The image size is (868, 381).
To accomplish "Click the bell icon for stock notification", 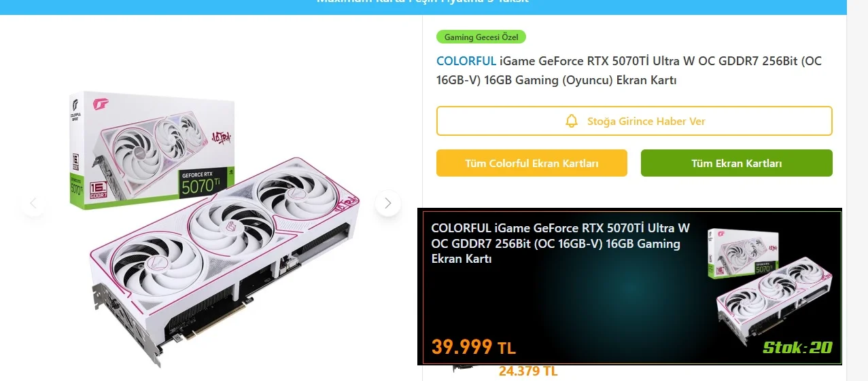I will tap(572, 121).
